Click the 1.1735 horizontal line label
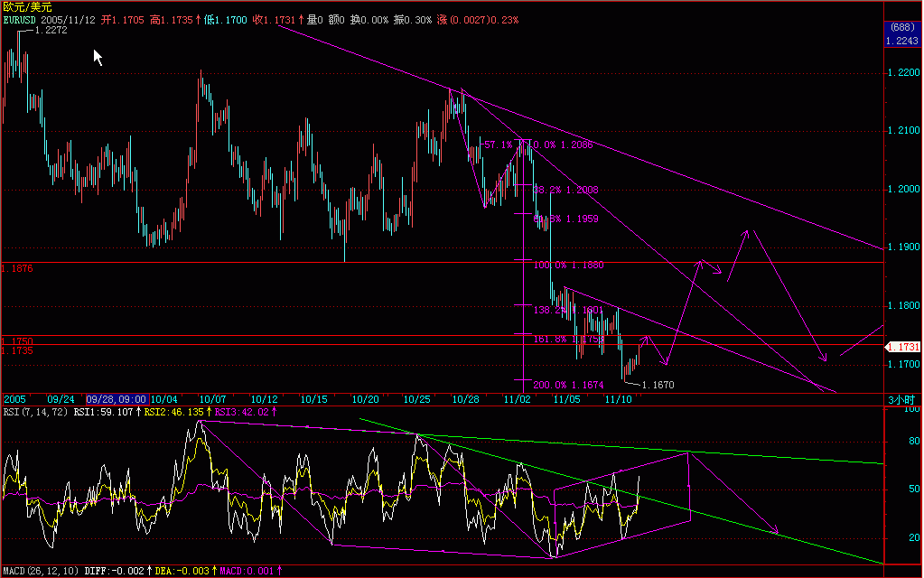 coord(18,350)
